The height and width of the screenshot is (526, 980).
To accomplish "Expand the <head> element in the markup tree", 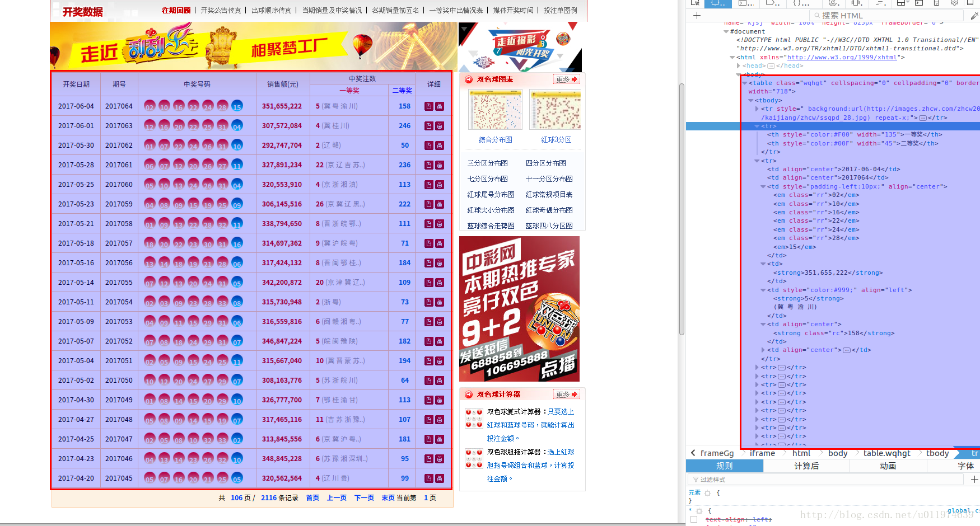I will [x=739, y=65].
